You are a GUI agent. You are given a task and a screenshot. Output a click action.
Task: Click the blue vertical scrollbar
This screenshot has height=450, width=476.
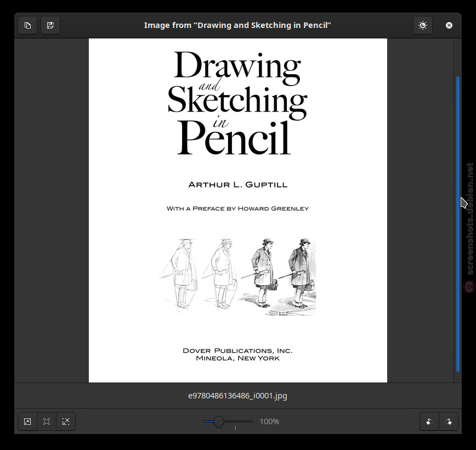click(458, 224)
